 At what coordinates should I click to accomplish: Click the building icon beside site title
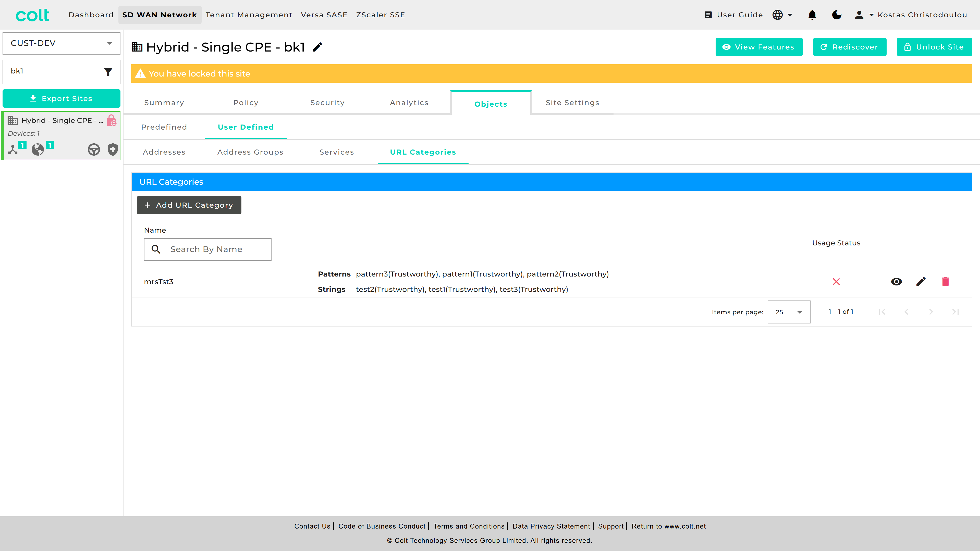137,47
